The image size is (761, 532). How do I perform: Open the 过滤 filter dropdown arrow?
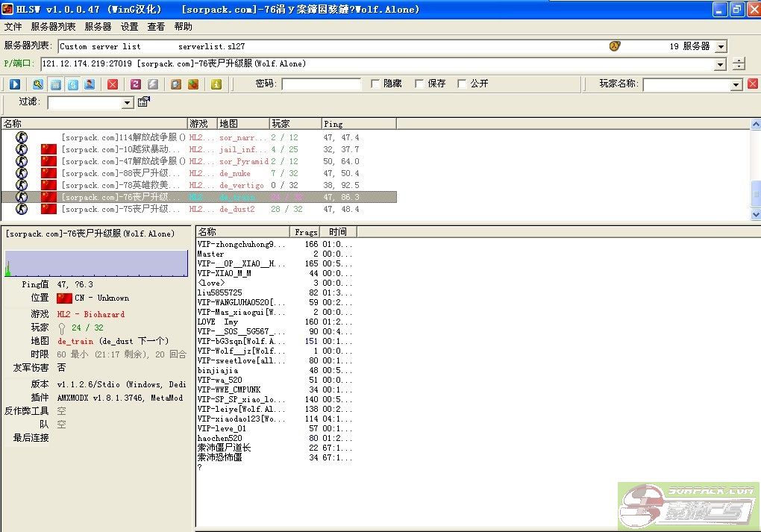(127, 103)
